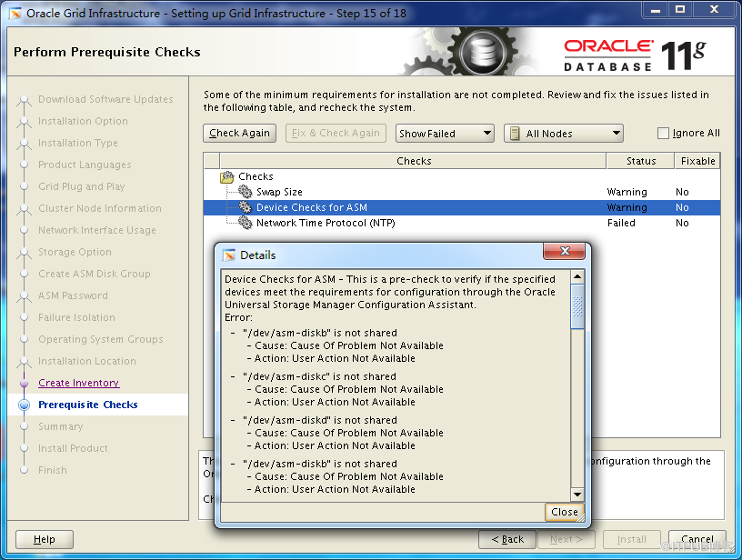Screen dimensions: 742x560
Task: Select the Swap Size check row
Action: point(462,192)
